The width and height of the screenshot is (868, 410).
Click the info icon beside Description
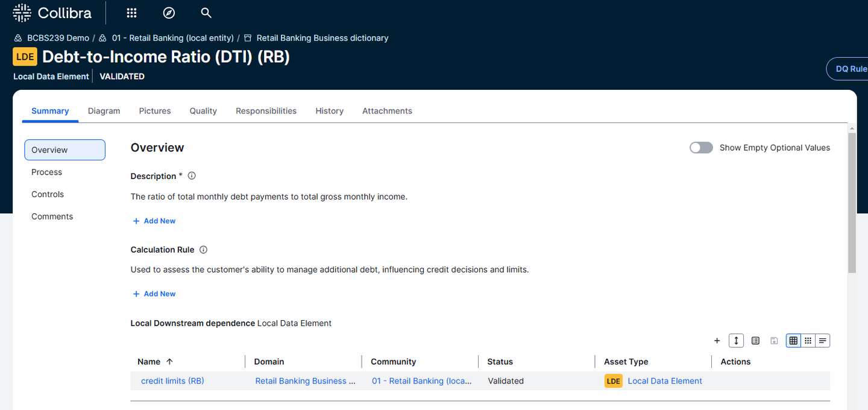(192, 176)
